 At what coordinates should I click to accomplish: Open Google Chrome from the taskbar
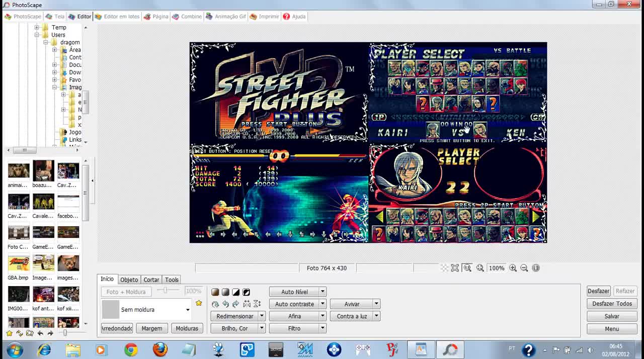131,349
